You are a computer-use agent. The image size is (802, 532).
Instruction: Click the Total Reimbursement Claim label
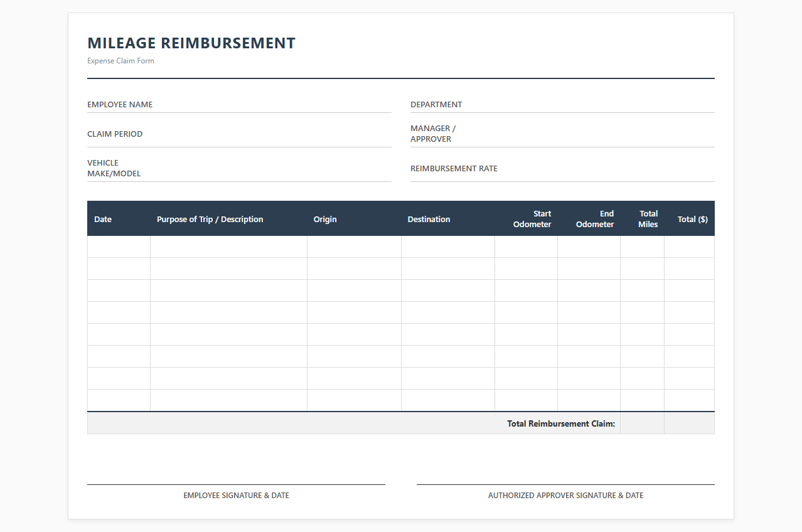pyautogui.click(x=561, y=423)
